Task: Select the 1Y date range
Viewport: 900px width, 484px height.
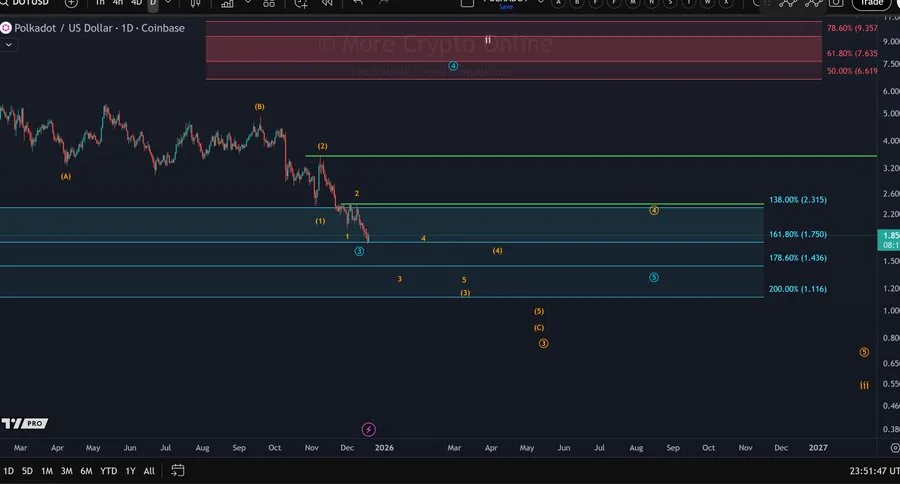Action: (130, 471)
